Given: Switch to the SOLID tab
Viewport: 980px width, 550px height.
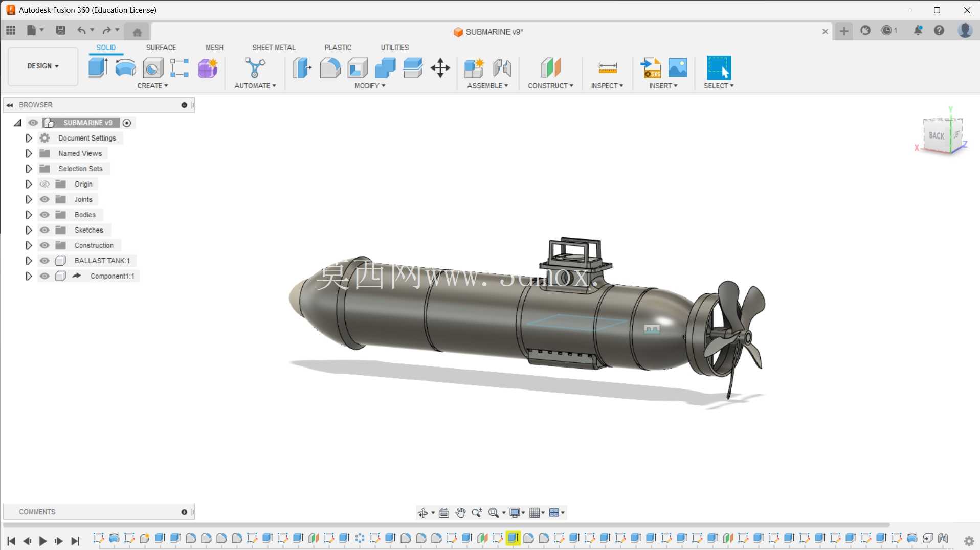Looking at the screenshot, I should pos(106,48).
